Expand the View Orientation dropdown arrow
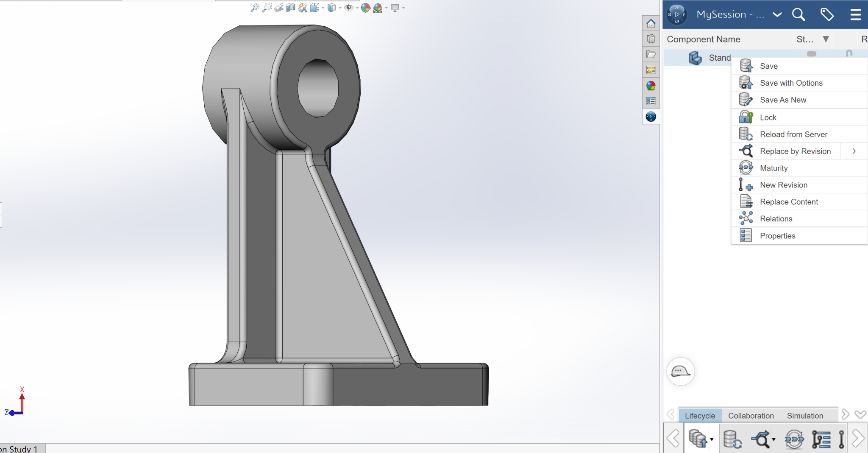 pos(323,8)
